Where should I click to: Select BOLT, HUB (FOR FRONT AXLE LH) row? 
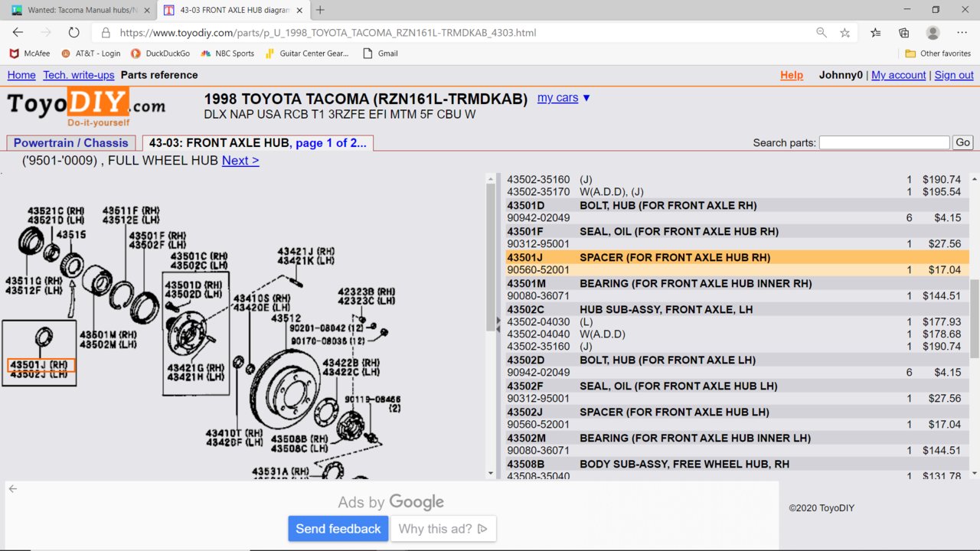tap(737, 360)
